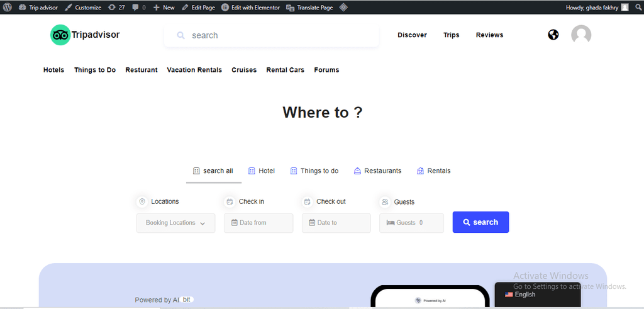Go to Rental Cars in navigation
This screenshot has width=644, height=309.
pyautogui.click(x=285, y=70)
